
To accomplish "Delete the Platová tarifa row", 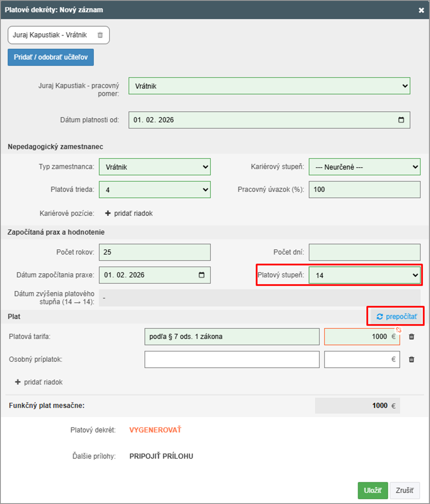I will tap(411, 337).
